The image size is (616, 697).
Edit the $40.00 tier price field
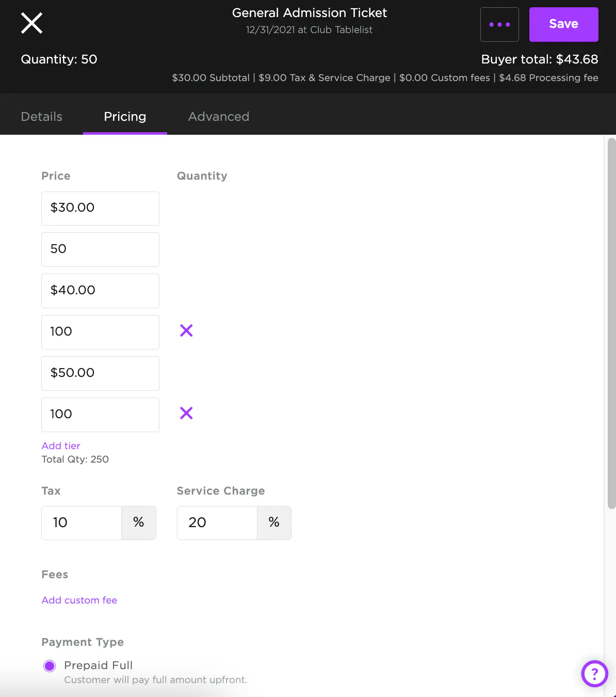[x=100, y=291]
